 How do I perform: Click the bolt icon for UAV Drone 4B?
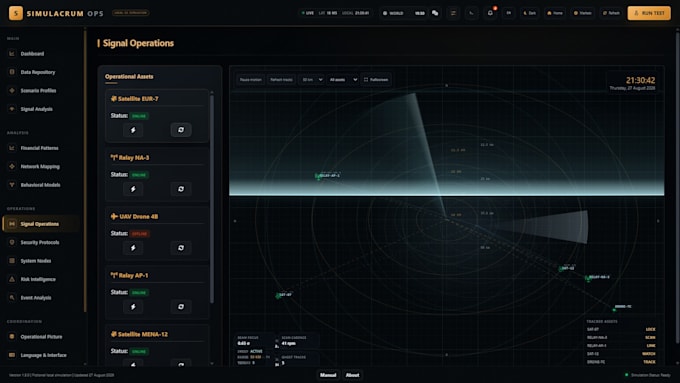(133, 248)
